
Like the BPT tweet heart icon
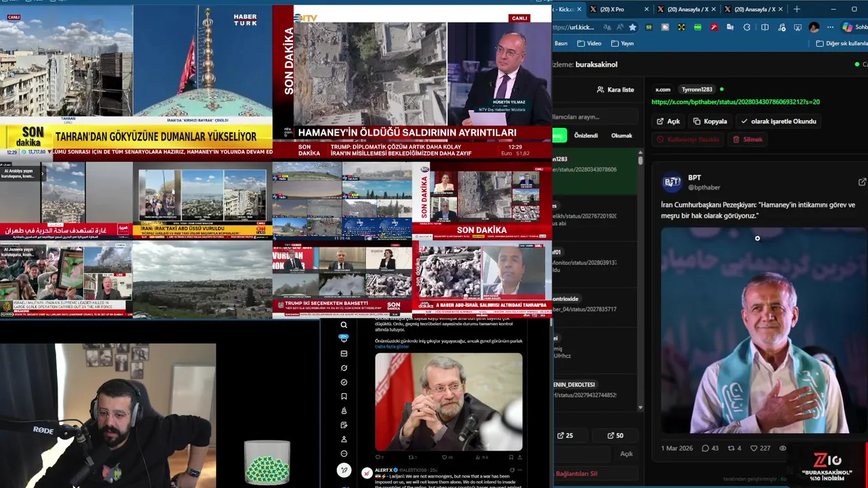point(753,448)
